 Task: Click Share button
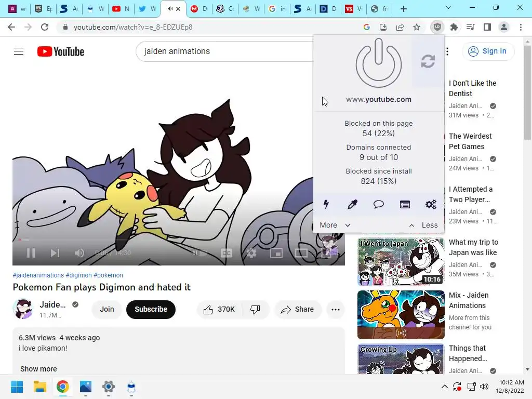(x=298, y=309)
